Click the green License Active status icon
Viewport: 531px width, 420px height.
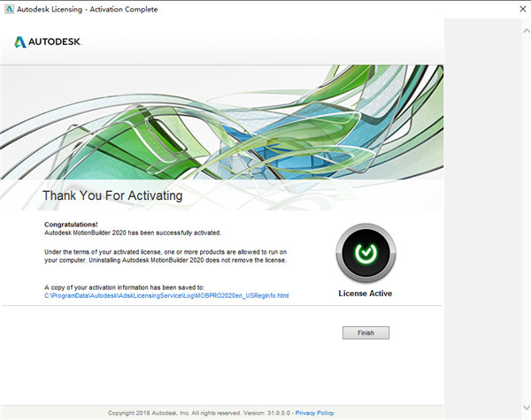click(366, 253)
